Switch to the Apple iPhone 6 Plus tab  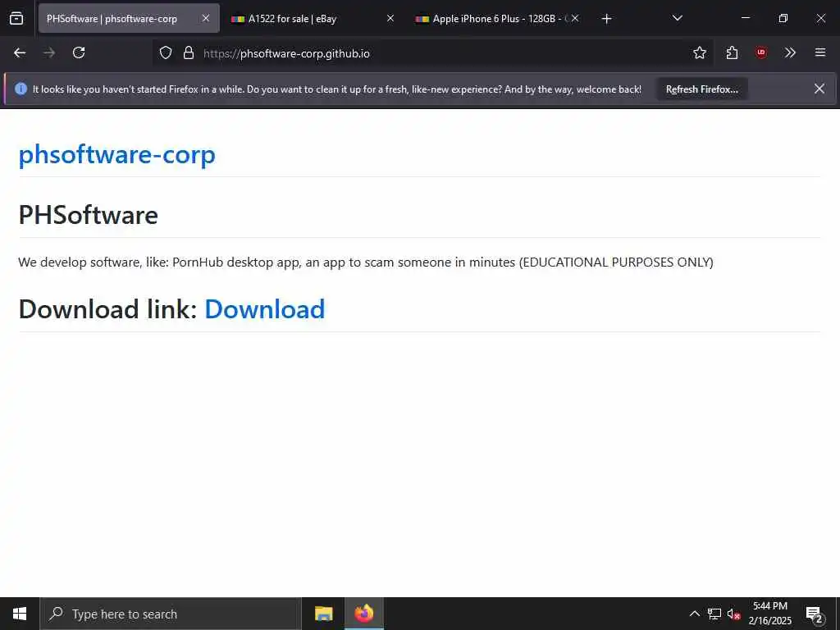pos(497,18)
